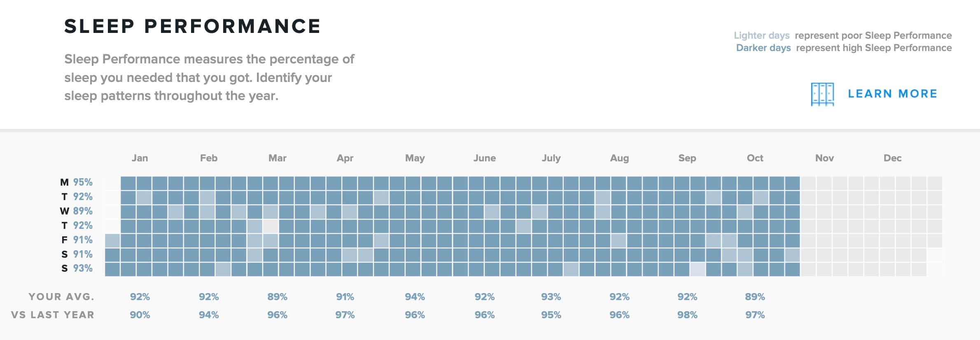Viewport: 980px width, 340px height.
Task: Expand the June month column header
Action: click(485, 158)
